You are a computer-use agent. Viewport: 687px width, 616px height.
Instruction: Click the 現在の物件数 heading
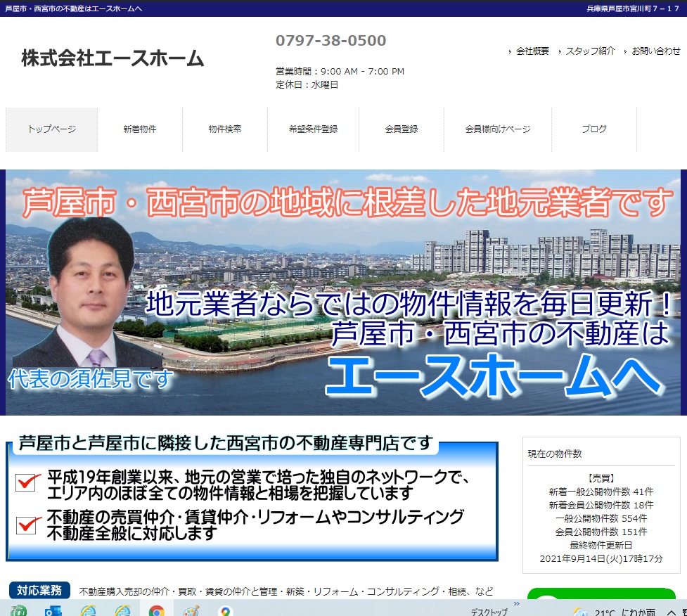tap(555, 454)
